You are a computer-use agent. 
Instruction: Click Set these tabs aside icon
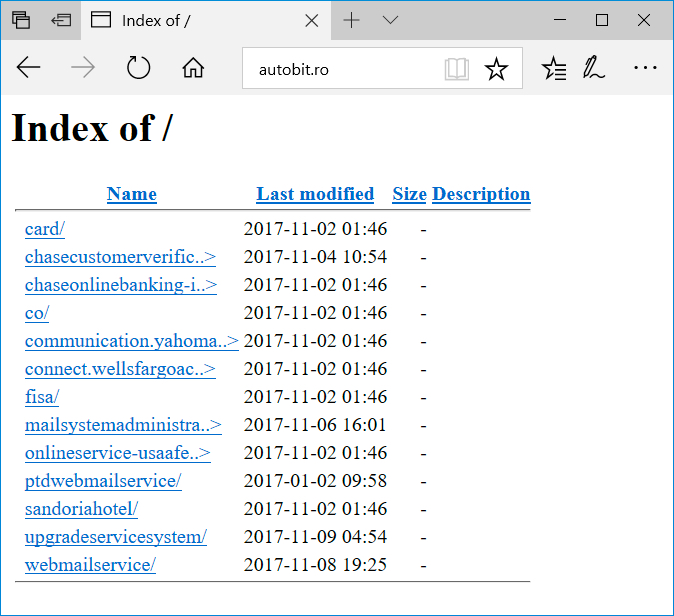pyautogui.click(x=61, y=20)
